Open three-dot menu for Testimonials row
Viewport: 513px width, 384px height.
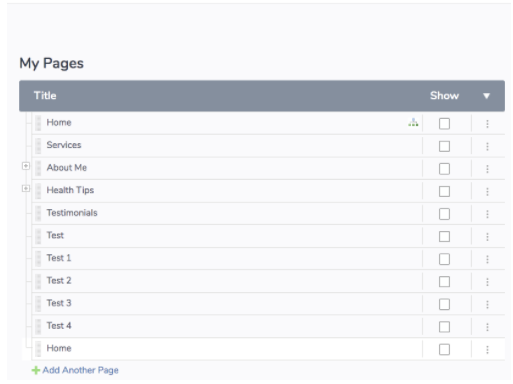(x=487, y=214)
